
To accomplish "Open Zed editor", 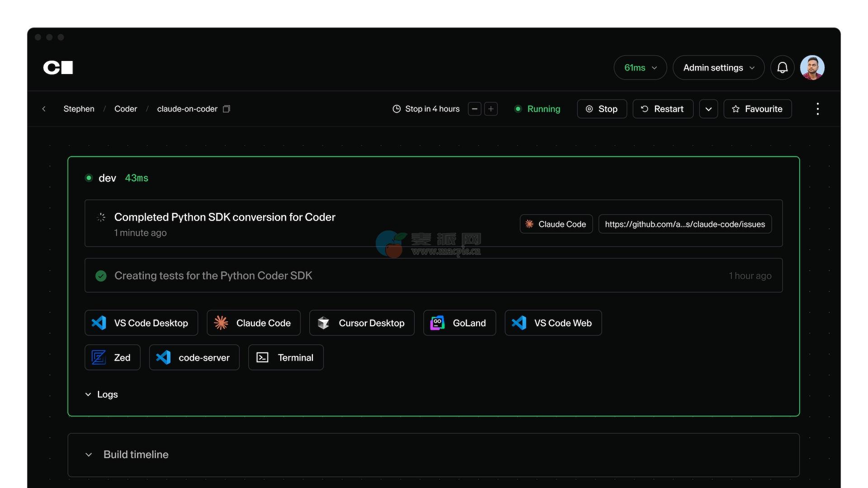I will tap(112, 357).
